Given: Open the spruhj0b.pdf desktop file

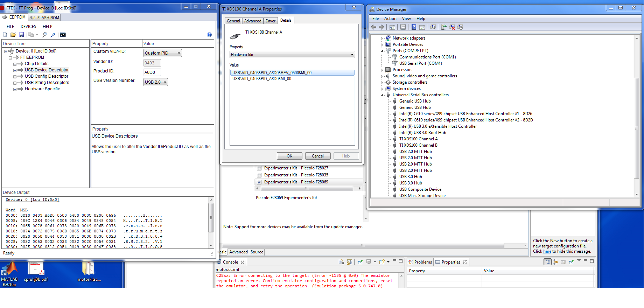Looking at the screenshot, I should click(x=36, y=272).
